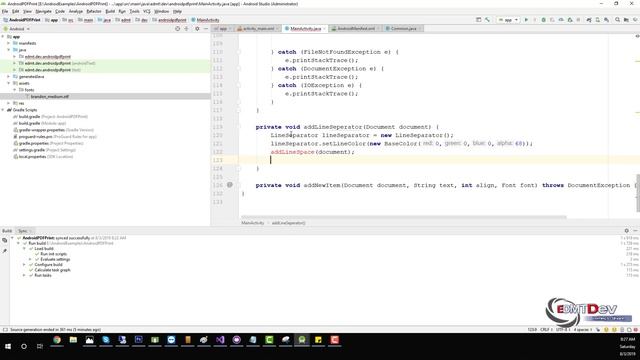Viewport: 640px width, 360px height.
Task: Click the status bar tool window toggle
Action: pos(5,329)
